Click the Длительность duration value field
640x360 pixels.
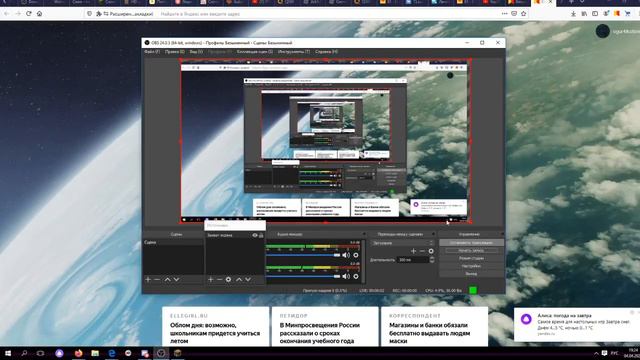pyautogui.click(x=413, y=260)
